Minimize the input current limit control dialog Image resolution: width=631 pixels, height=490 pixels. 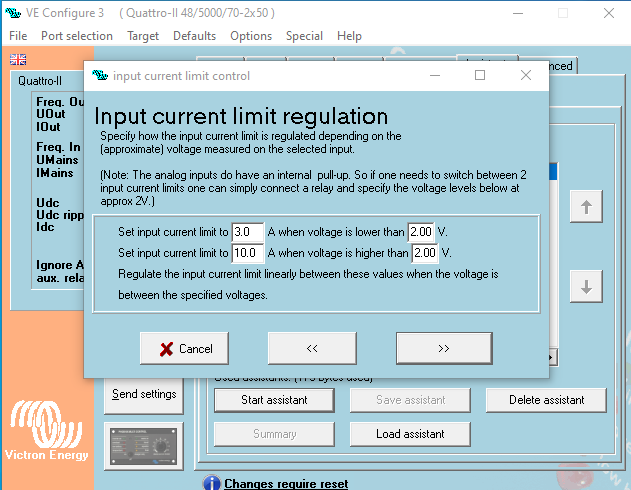click(x=435, y=75)
